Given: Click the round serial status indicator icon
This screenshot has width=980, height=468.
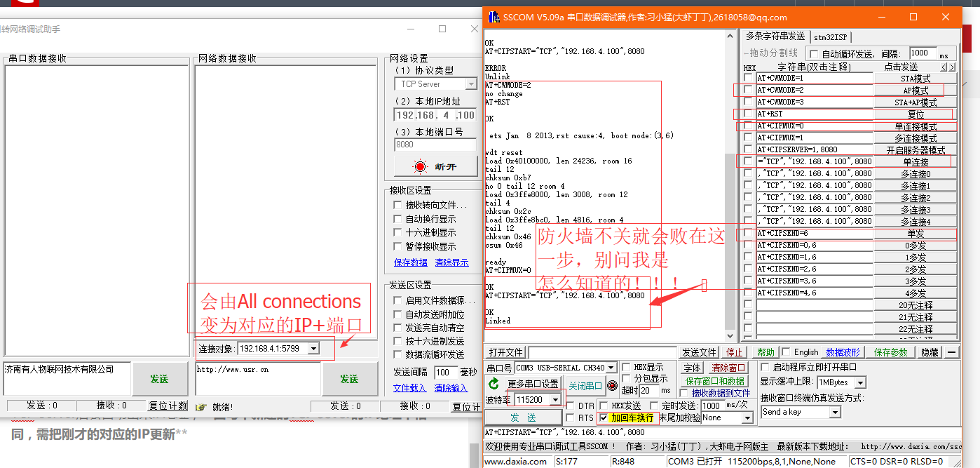Looking at the screenshot, I should tap(612, 387).
